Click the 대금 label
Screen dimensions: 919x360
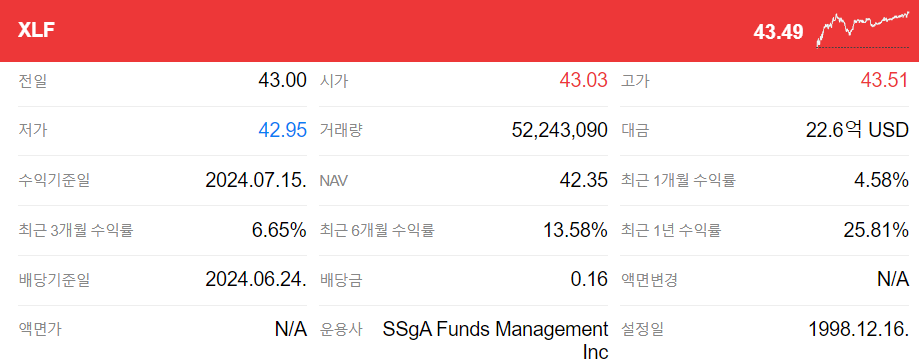click(x=635, y=130)
